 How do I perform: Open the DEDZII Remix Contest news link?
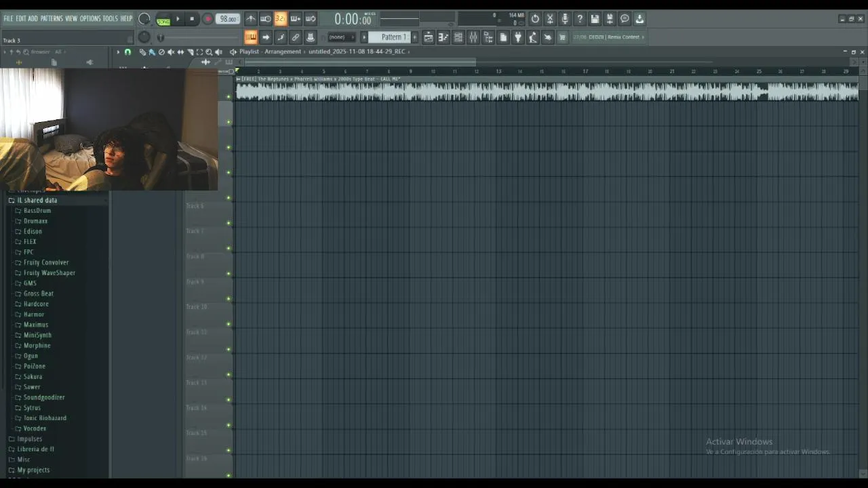click(608, 37)
